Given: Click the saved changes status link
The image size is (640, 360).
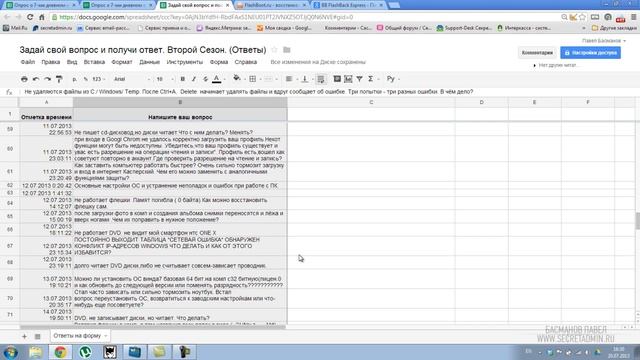Looking at the screenshot, I should [318, 62].
